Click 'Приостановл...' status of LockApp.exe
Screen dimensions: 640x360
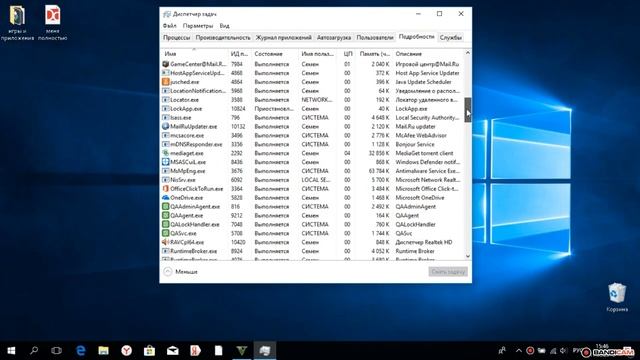[x=274, y=109]
